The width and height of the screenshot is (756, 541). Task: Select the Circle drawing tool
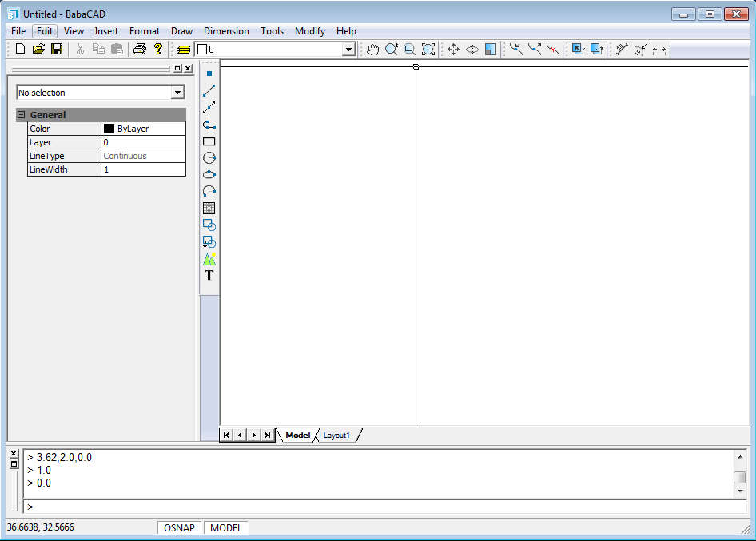(x=209, y=158)
